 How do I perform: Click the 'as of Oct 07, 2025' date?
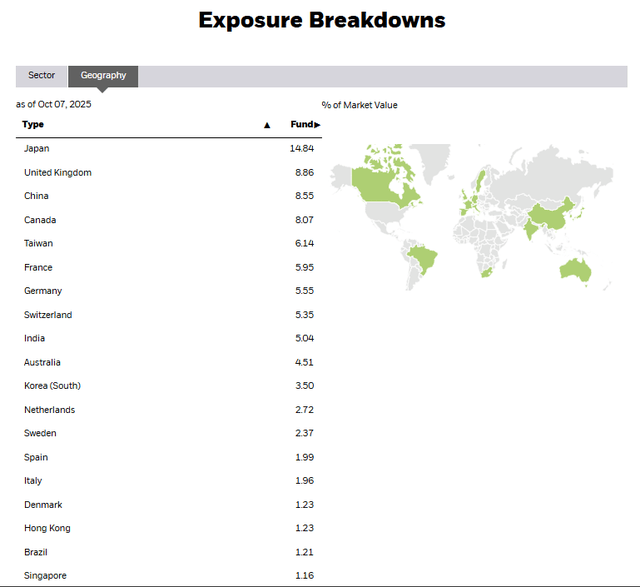53,105
